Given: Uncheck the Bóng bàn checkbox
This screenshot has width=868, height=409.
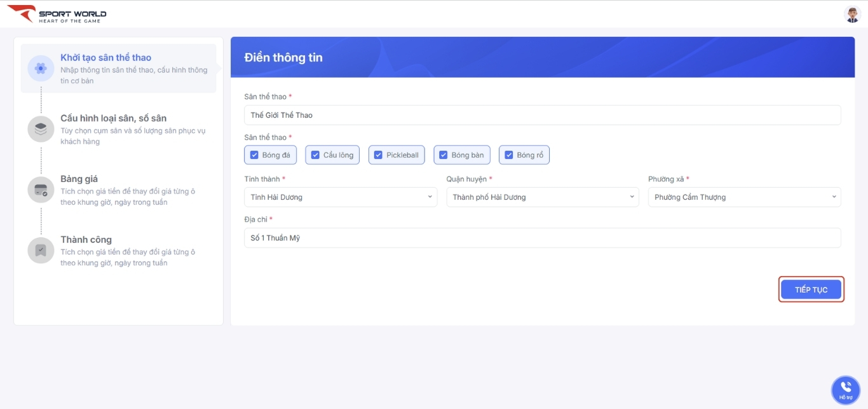Looking at the screenshot, I should click(444, 155).
